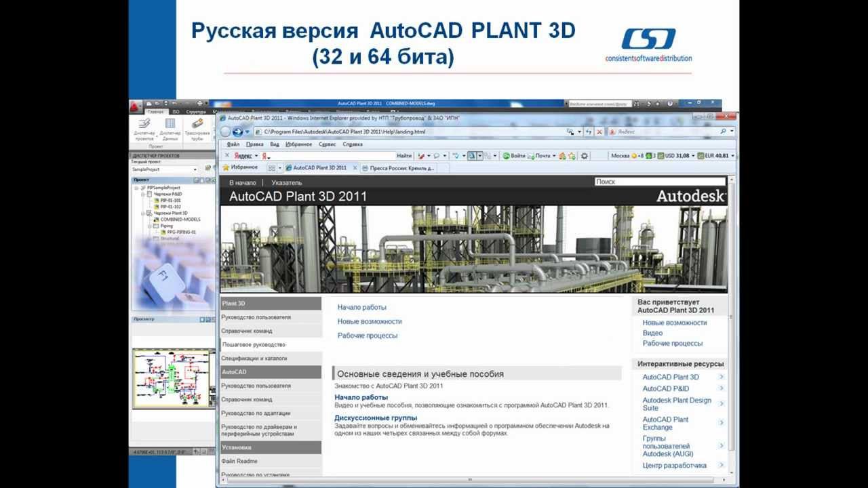
Task: Open the Избранное menu in the menu bar
Action: [299, 144]
